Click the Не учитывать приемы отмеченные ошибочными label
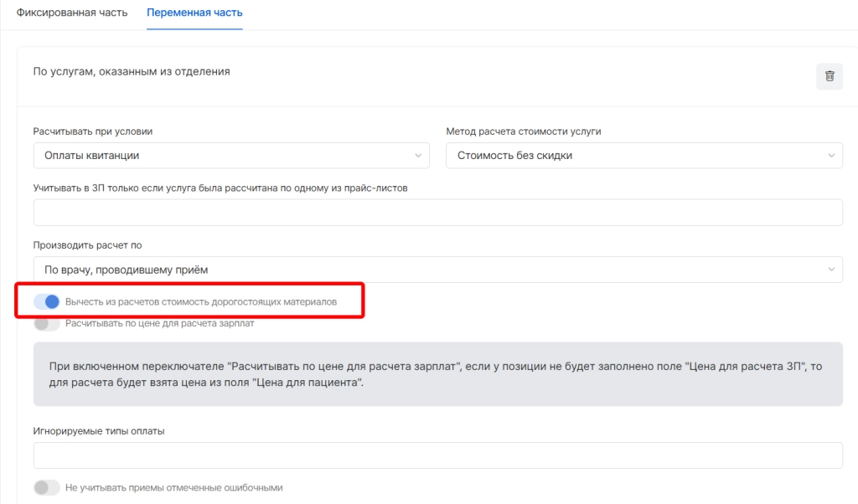 click(x=174, y=487)
